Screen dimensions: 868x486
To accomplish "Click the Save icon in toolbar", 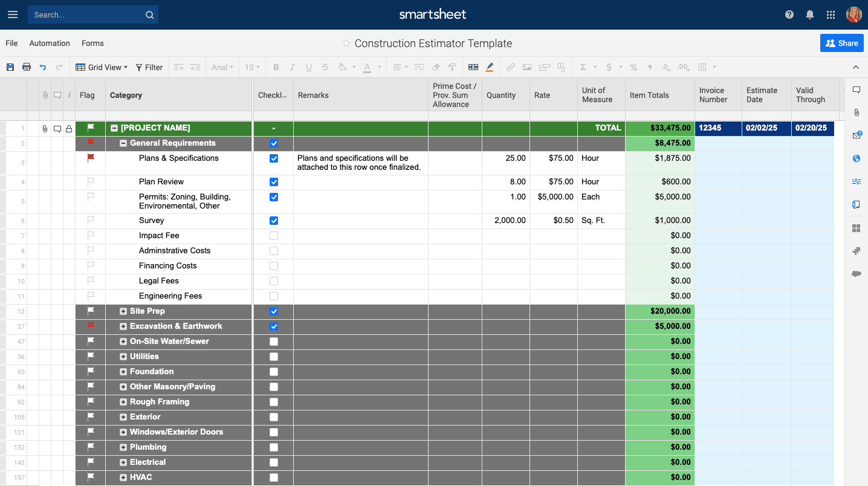I will (x=10, y=67).
